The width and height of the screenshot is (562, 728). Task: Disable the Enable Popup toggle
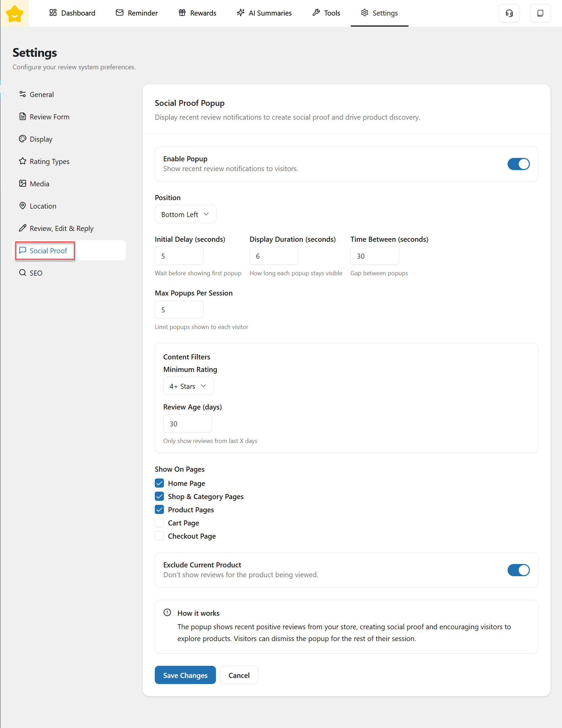[x=518, y=164]
